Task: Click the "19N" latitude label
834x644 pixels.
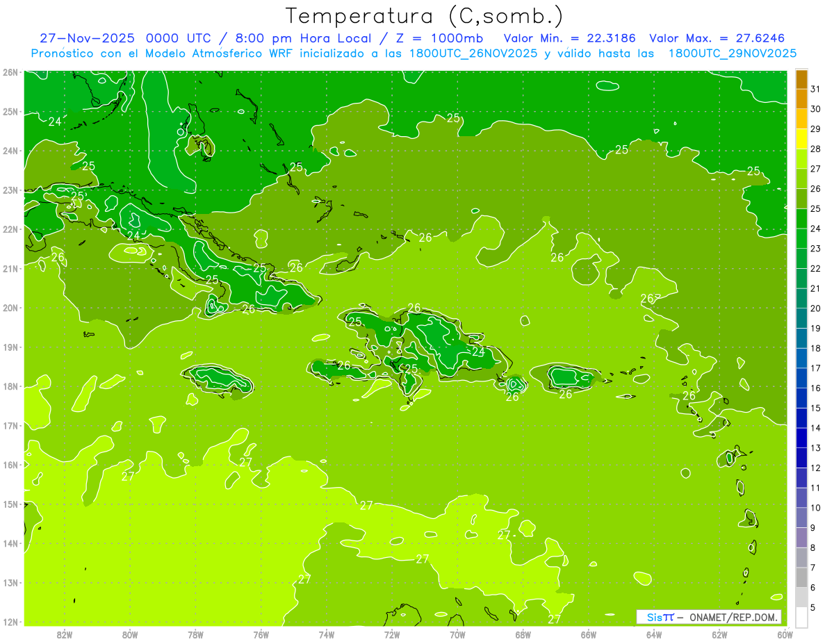Action: pyautogui.click(x=10, y=347)
